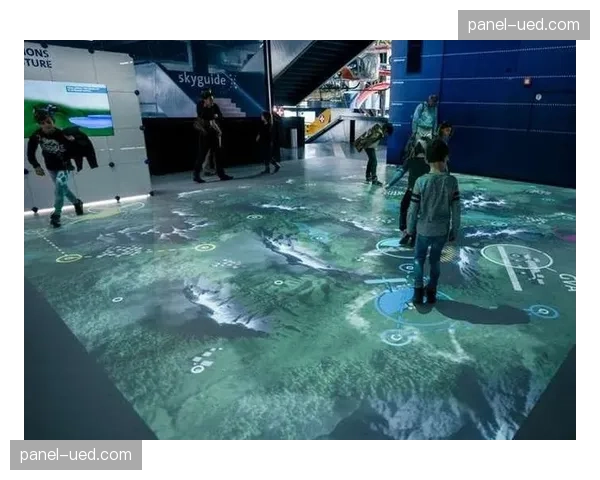Select the white dotted cluster on lower-left floor
600x480 pixels.
pos(203,361)
